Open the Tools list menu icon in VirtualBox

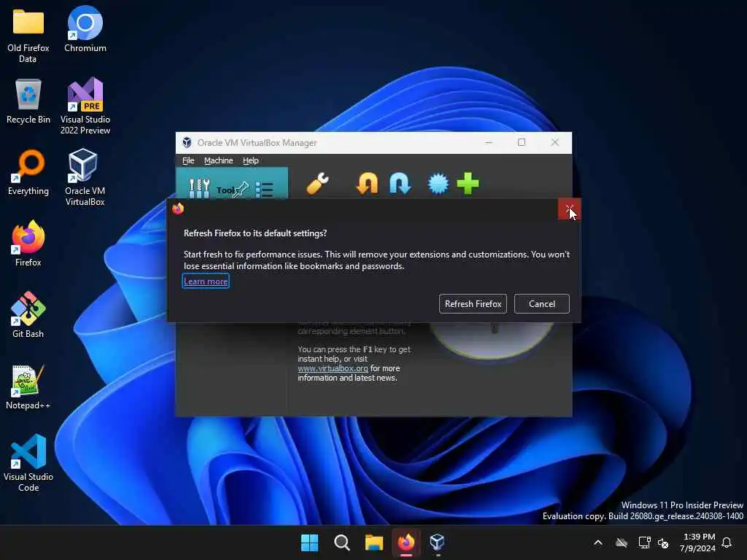click(x=264, y=190)
